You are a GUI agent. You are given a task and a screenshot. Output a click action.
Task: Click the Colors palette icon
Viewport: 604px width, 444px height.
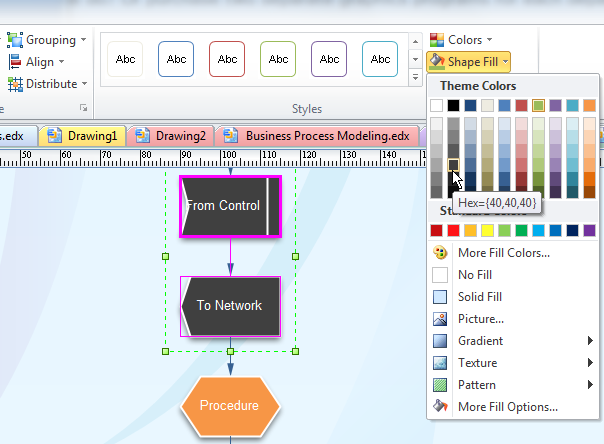tap(437, 40)
